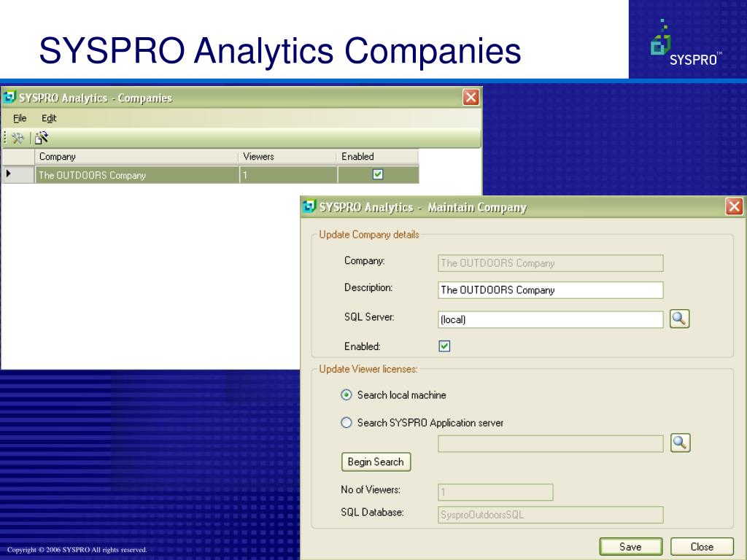Click the Maintain Company window title app icon
747x560 pixels.
(x=309, y=206)
